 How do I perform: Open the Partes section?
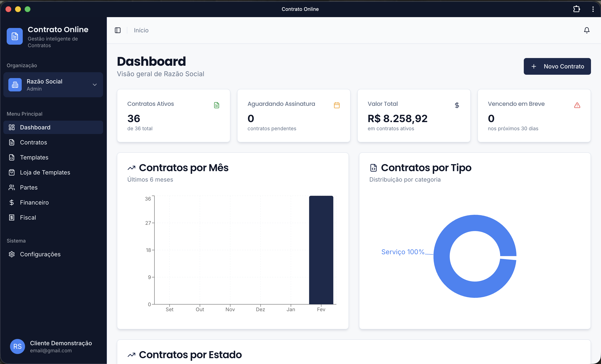(x=53, y=187)
